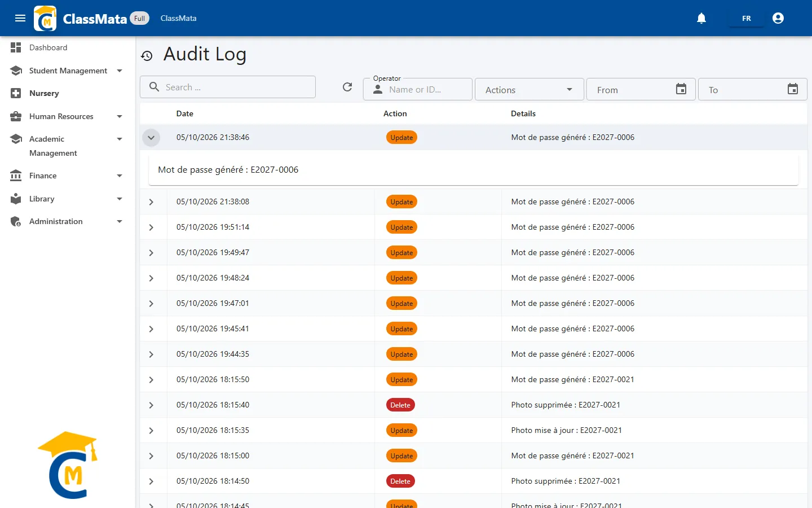This screenshot has height=508, width=812.
Task: Open notifications bell
Action: coord(701,18)
